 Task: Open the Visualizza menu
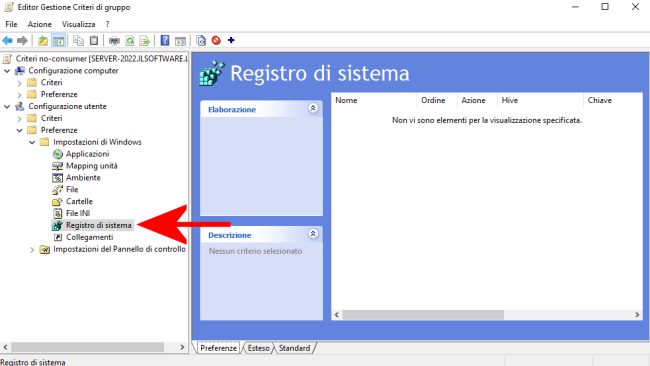pyautogui.click(x=78, y=24)
